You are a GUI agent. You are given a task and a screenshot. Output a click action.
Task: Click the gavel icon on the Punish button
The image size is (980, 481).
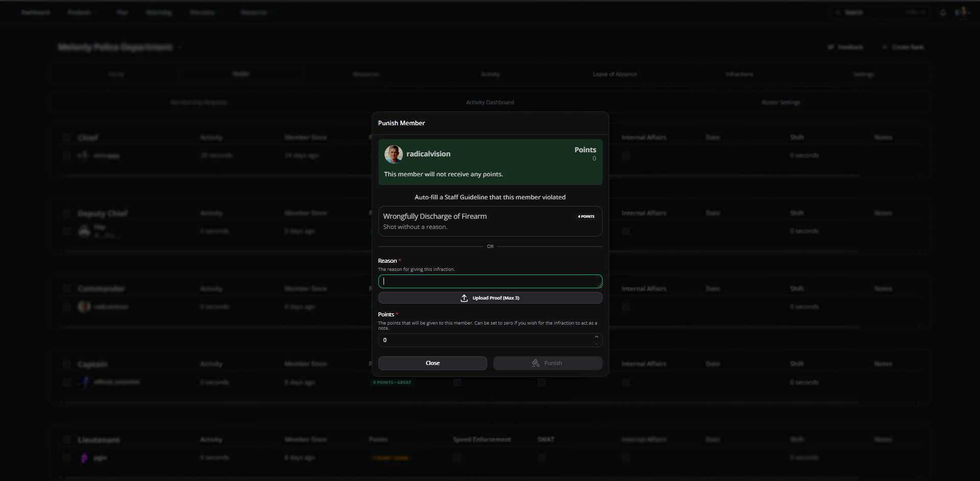point(536,363)
